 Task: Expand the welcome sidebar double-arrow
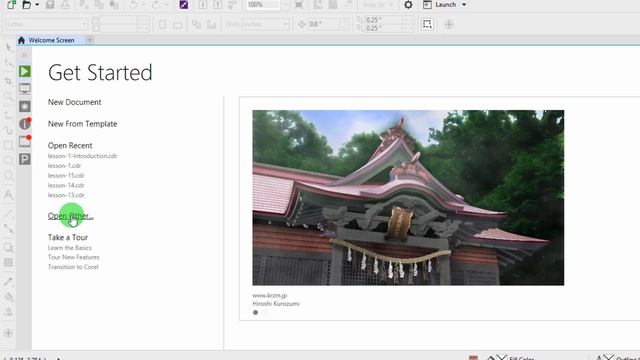pyautogui.click(x=24, y=55)
